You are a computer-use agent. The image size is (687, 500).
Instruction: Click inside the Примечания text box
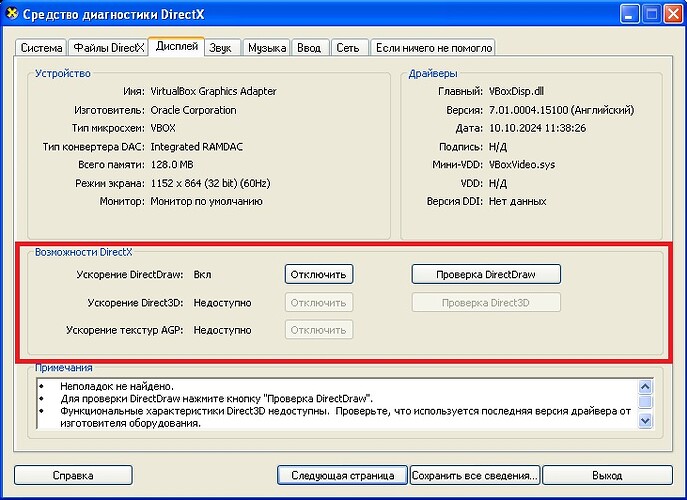click(330, 403)
